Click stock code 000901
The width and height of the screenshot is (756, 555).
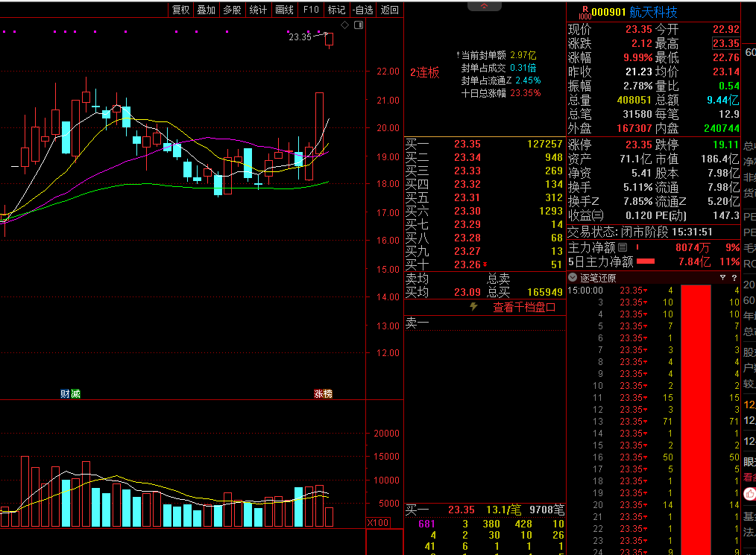click(x=608, y=12)
